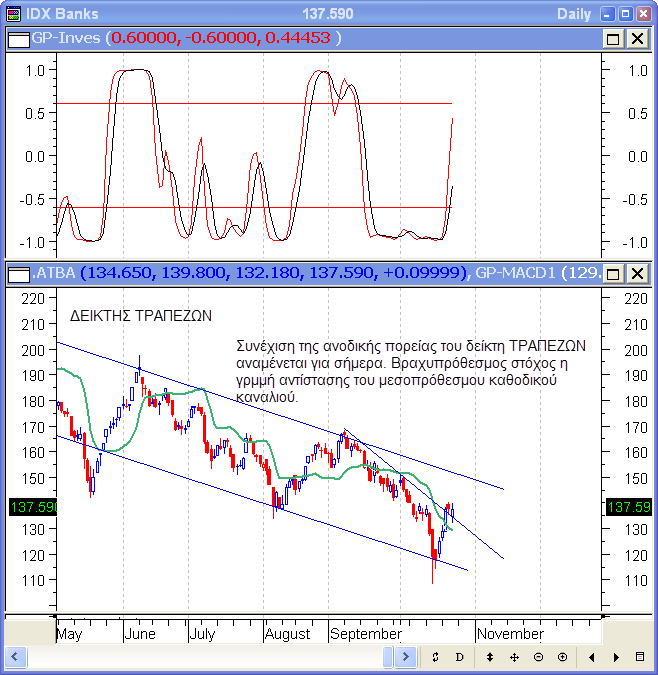
Task: Step chart left with the black arrow
Action: (x=592, y=657)
